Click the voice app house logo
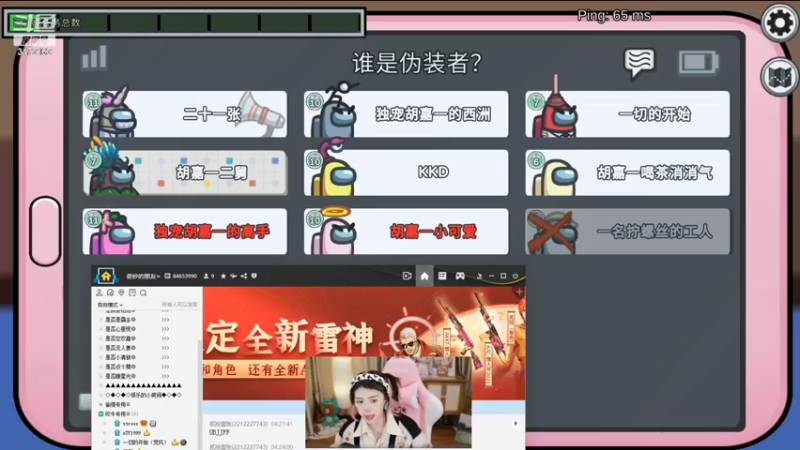Viewport: 800px width, 450px height. click(x=106, y=276)
